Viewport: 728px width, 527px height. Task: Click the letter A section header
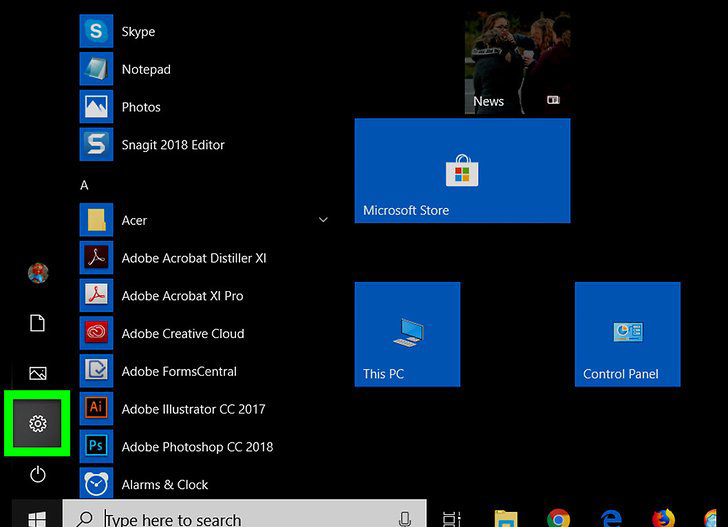pyautogui.click(x=84, y=185)
